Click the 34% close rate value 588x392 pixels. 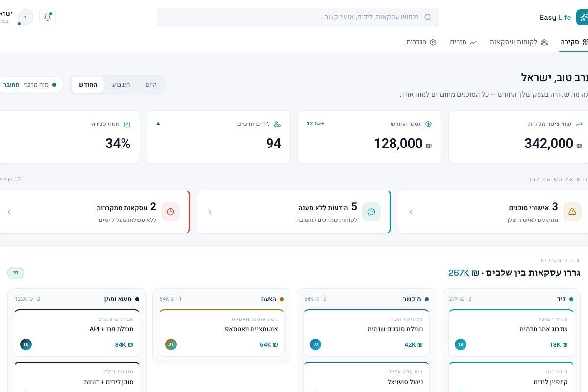pyautogui.click(x=118, y=144)
